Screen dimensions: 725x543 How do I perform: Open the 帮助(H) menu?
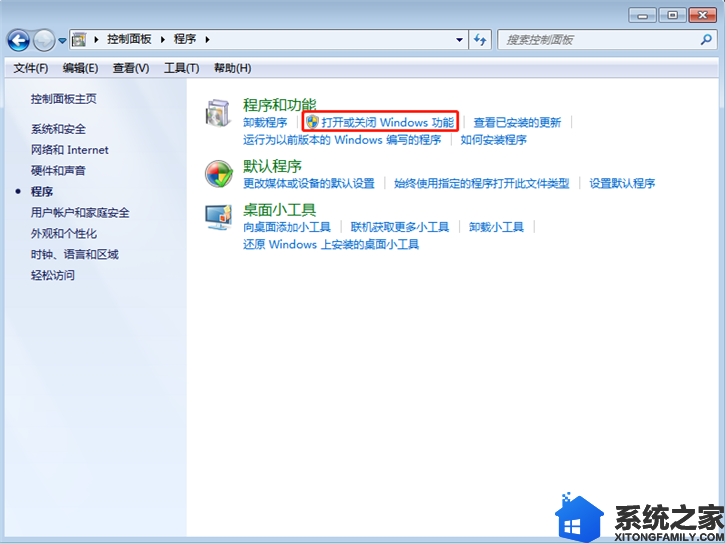point(233,68)
